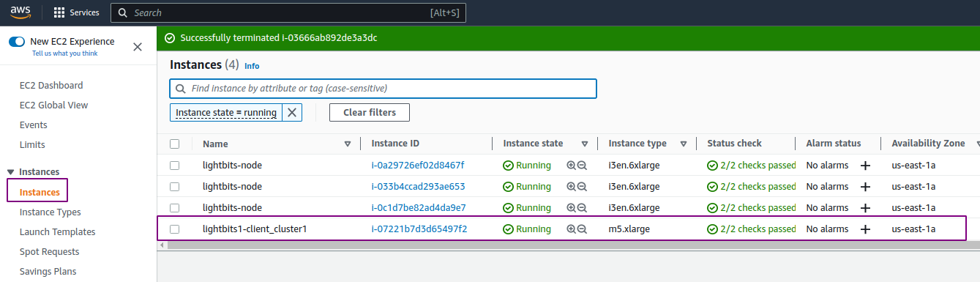
Task: Collapse the Instances sidebar section
Action: tap(10, 172)
